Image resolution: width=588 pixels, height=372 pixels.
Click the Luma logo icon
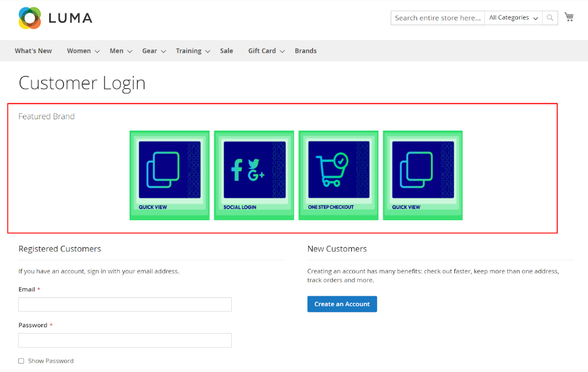[x=30, y=18]
